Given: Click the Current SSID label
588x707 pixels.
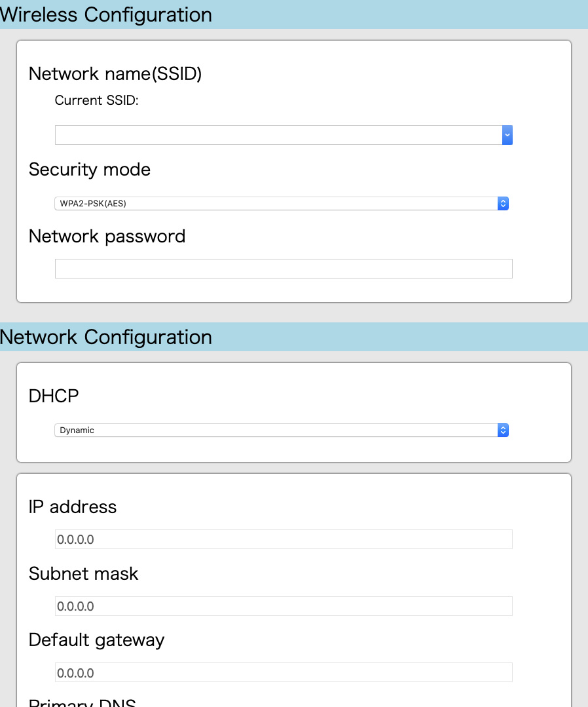Looking at the screenshot, I should pyautogui.click(x=96, y=100).
